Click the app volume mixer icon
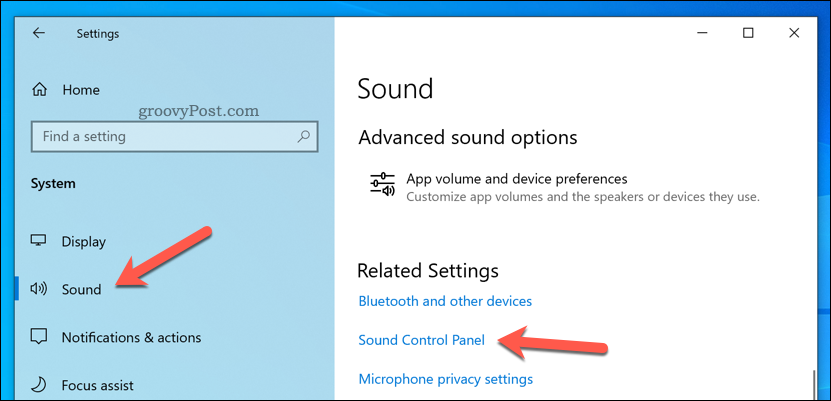 [381, 187]
